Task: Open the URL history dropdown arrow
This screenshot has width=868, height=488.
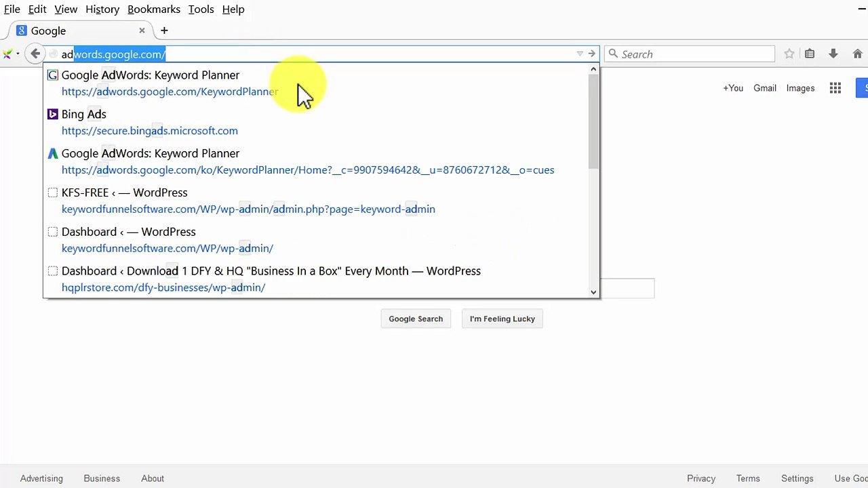Action: 580,54
